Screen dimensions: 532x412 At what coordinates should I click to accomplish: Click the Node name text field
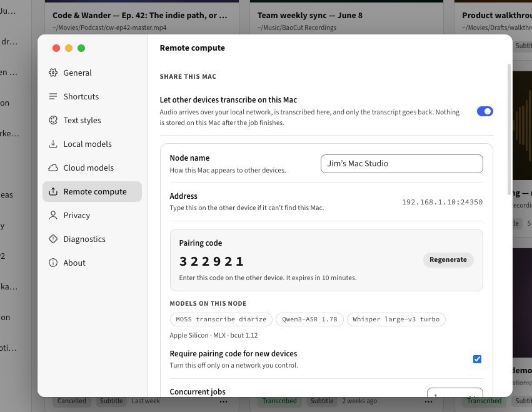click(402, 164)
